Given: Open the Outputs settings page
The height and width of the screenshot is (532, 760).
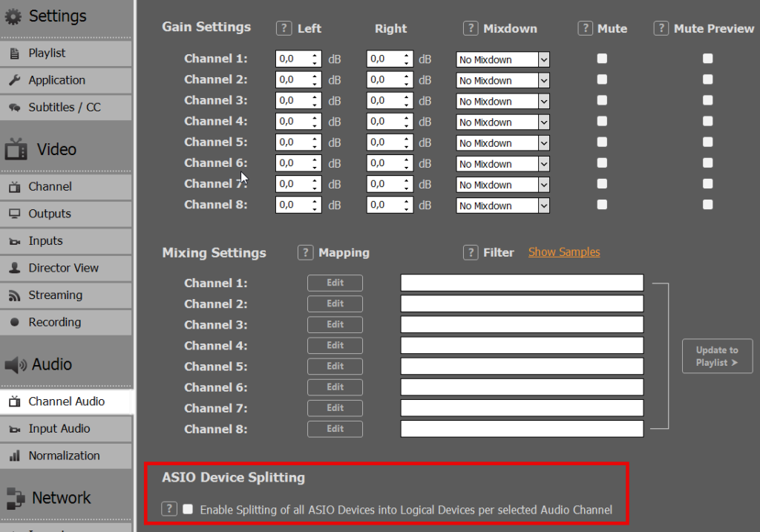Looking at the screenshot, I should pyautogui.click(x=66, y=214).
